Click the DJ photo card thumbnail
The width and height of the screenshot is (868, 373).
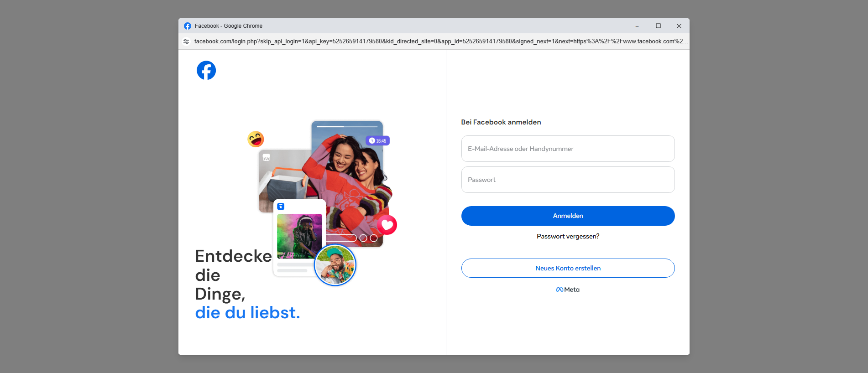299,236
